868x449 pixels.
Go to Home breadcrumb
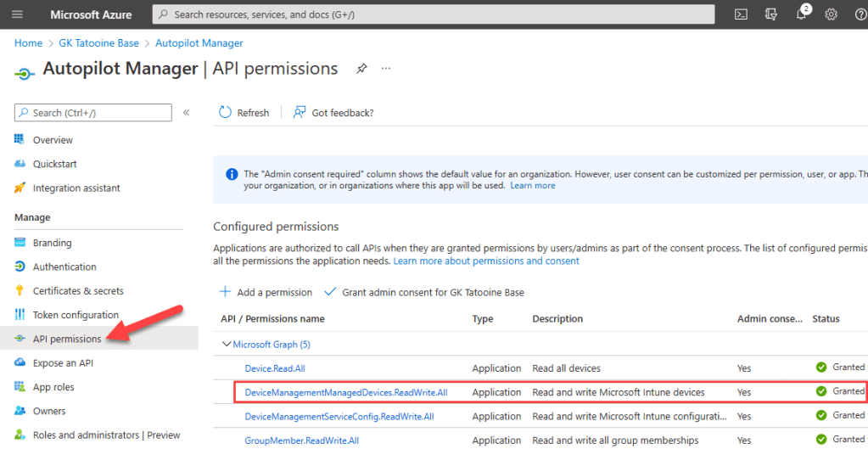click(x=28, y=42)
